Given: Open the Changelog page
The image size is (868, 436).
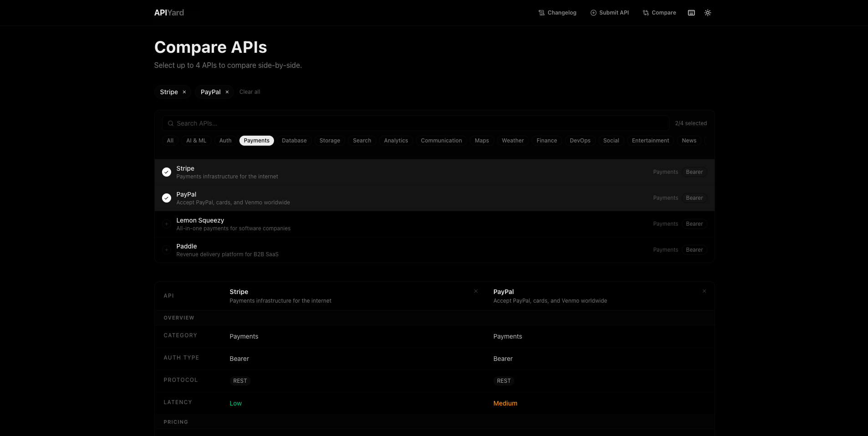Looking at the screenshot, I should [557, 13].
